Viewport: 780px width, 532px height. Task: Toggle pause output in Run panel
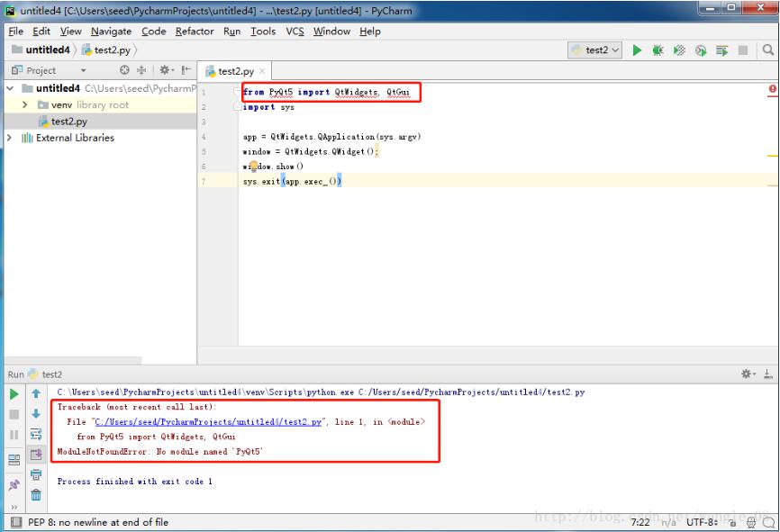point(13,433)
